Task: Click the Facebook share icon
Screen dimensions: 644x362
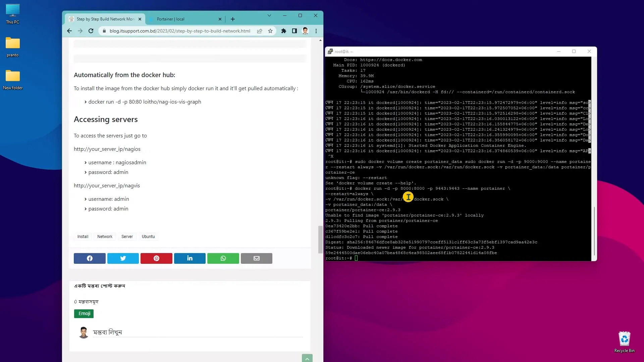Action: click(x=89, y=258)
